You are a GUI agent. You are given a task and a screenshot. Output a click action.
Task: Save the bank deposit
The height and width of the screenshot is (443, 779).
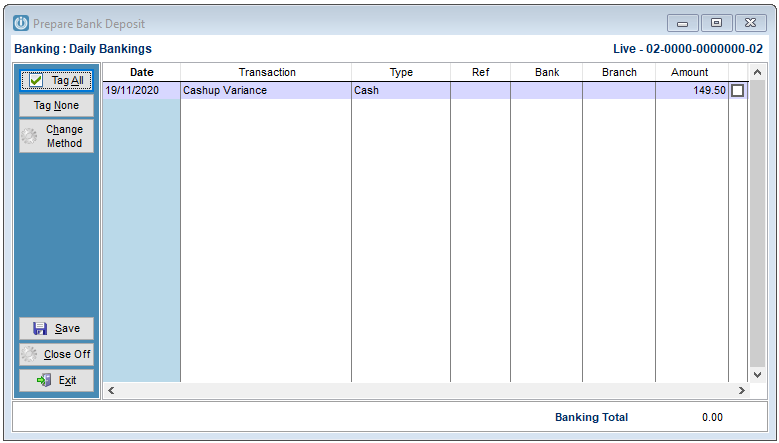56,328
